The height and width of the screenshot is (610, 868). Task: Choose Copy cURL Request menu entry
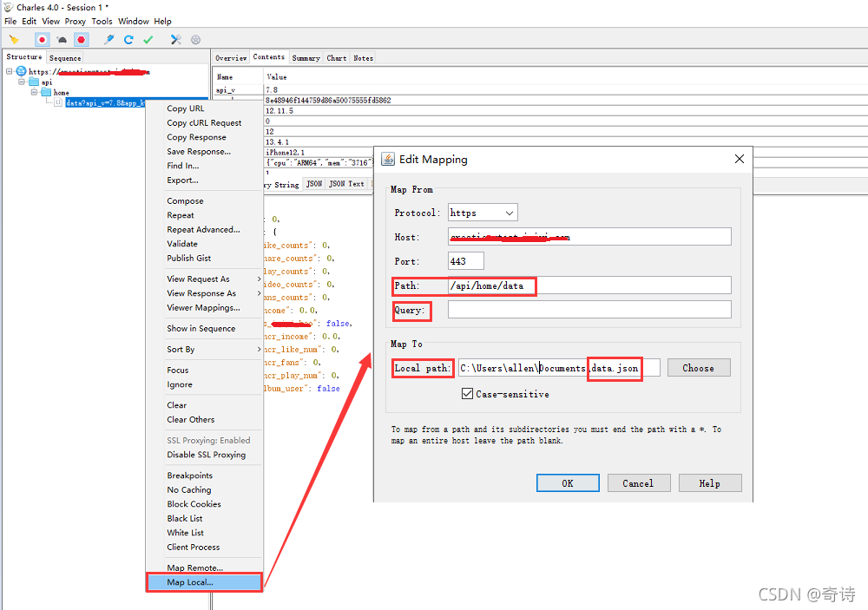pyautogui.click(x=204, y=123)
